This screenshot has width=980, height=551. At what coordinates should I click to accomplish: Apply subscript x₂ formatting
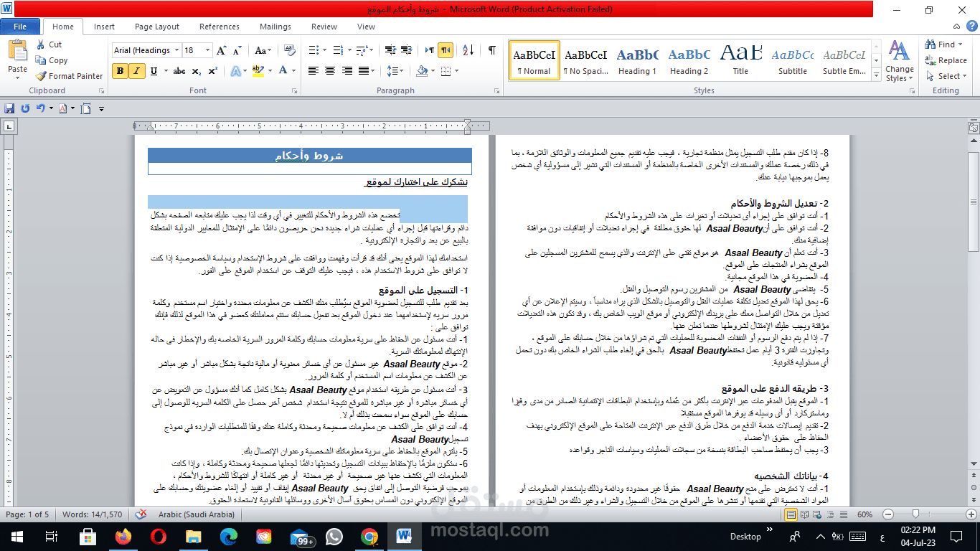198,71
